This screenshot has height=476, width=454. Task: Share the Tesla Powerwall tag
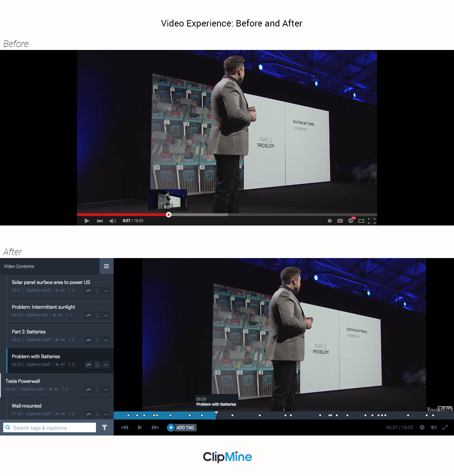pyautogui.click(x=89, y=390)
